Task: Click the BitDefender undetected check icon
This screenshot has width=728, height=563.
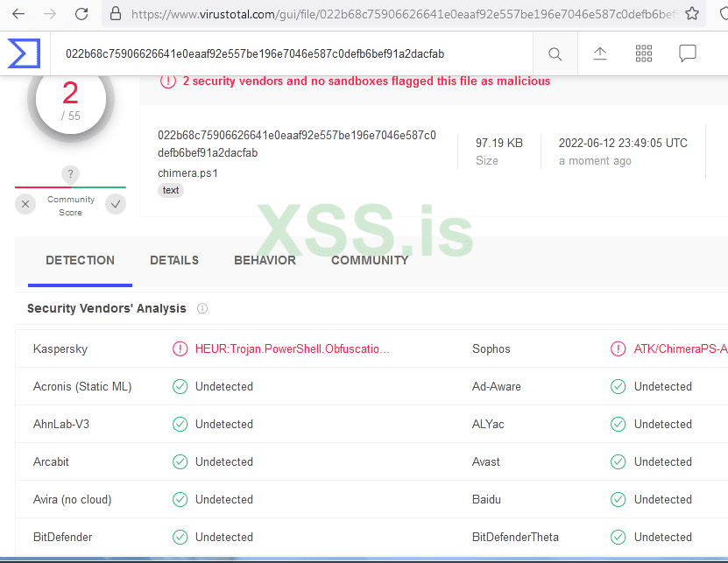Action: [x=180, y=537]
